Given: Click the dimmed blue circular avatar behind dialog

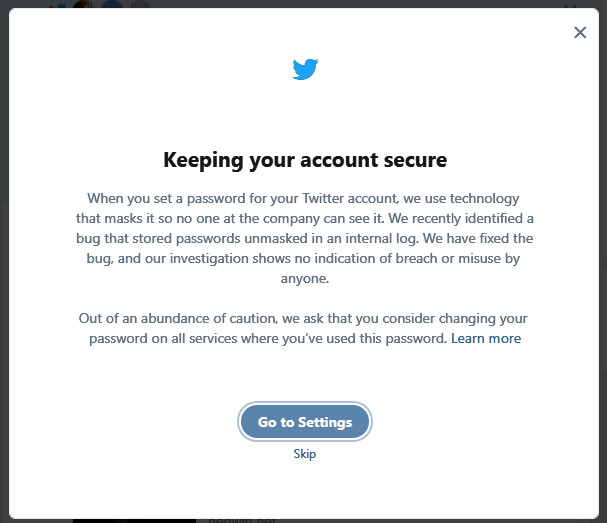Looking at the screenshot, I should [112, 4].
